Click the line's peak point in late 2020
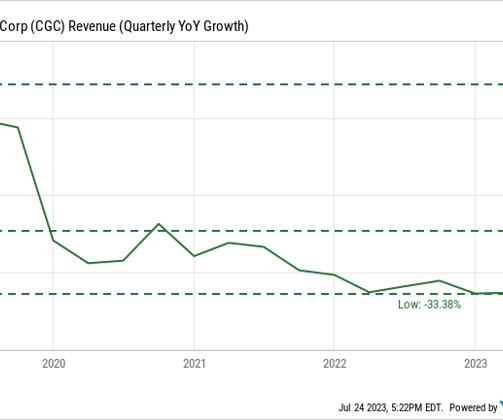Viewport: 503px width, 420px height. [x=159, y=224]
